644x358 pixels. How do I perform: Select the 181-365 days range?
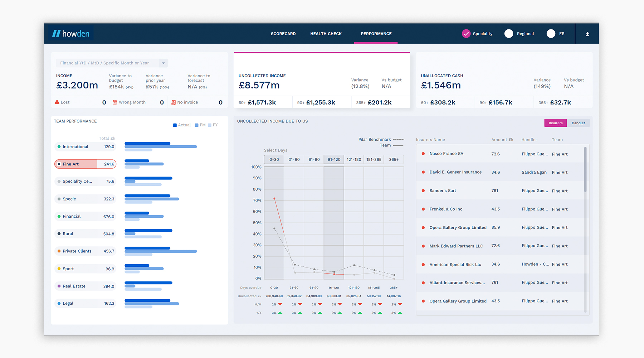coord(374,159)
